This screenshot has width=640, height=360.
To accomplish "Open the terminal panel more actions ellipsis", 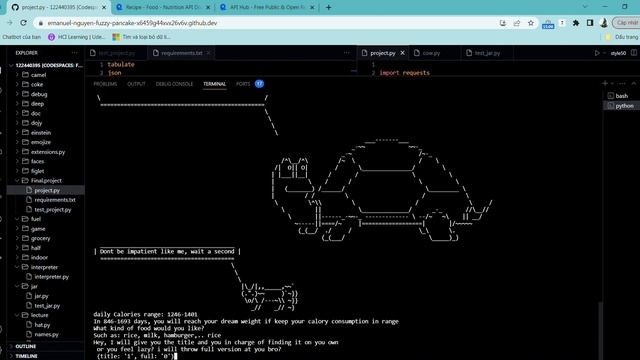I will 622,83.
